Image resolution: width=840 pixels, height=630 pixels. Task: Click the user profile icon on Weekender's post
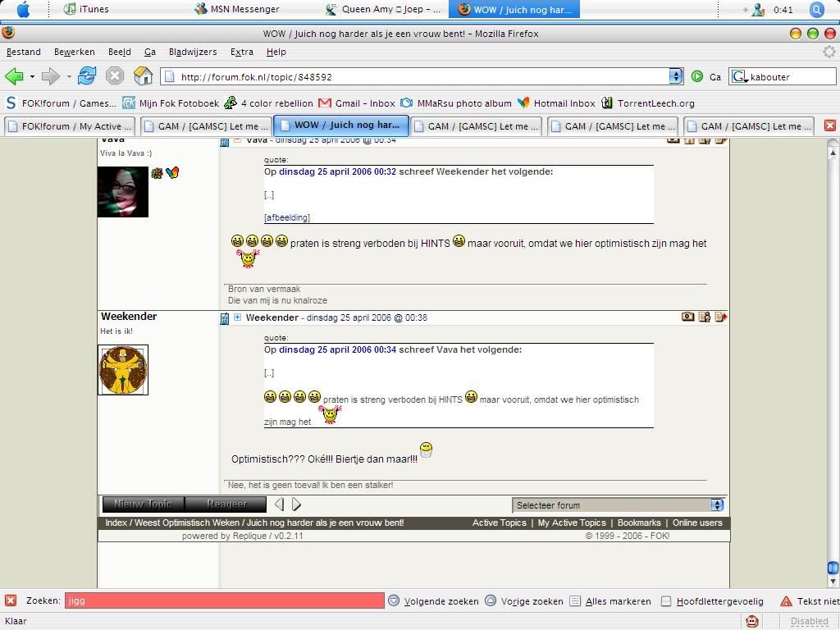coord(705,317)
